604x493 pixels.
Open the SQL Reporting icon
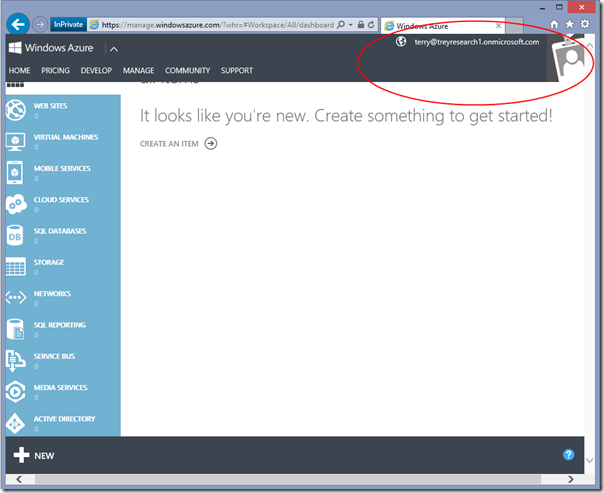[15, 329]
